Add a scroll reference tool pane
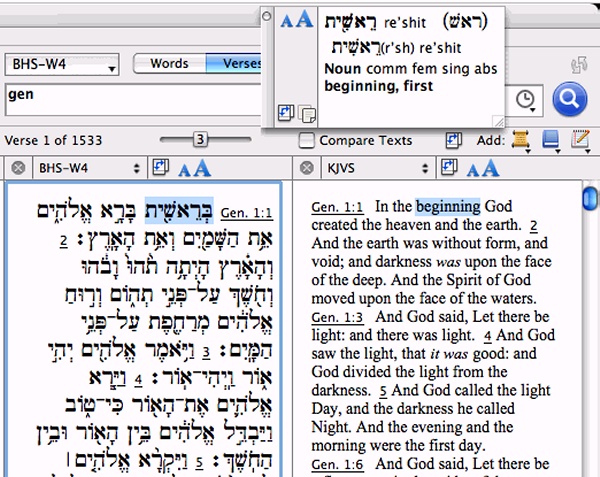Screen dimensions: 600x477 (x=520, y=139)
